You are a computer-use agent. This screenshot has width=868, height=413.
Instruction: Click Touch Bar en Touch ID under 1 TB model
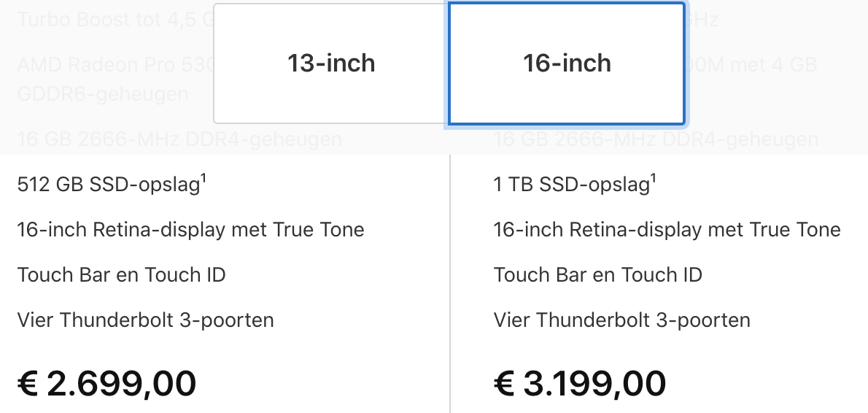(598, 274)
